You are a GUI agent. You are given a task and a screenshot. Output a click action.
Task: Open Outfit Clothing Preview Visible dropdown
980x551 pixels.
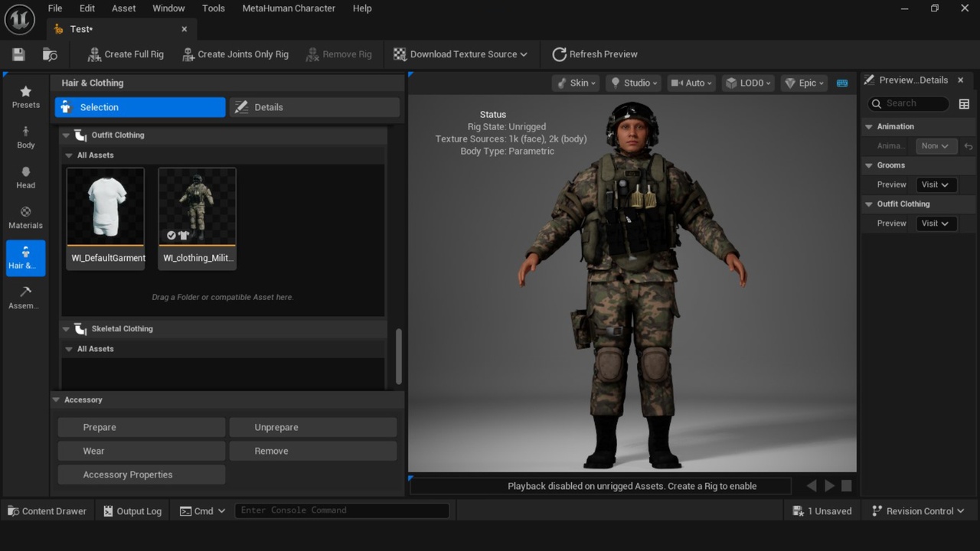[x=936, y=223]
